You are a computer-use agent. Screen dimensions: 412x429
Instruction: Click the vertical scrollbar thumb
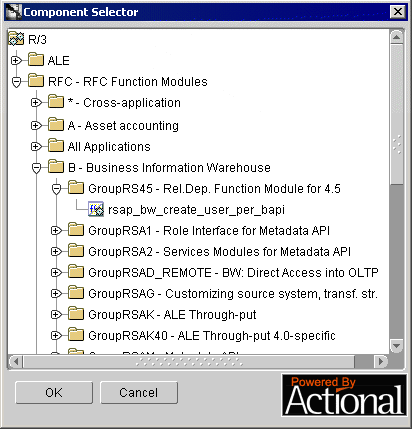(x=396, y=113)
